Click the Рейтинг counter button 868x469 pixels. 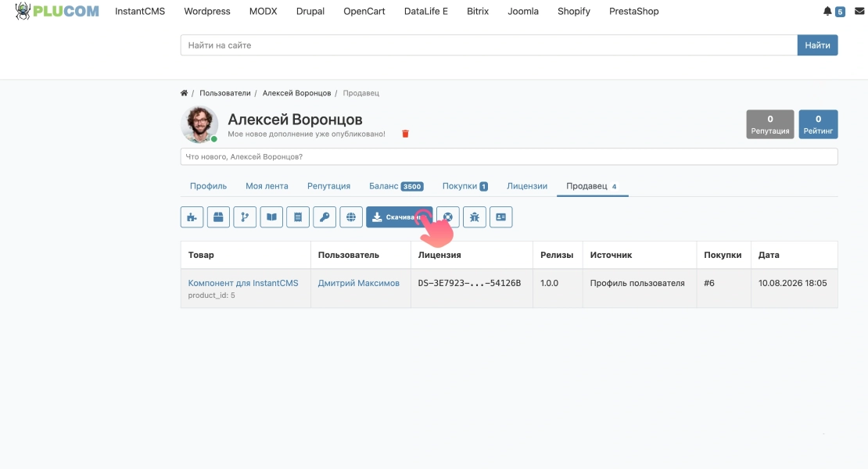(818, 124)
